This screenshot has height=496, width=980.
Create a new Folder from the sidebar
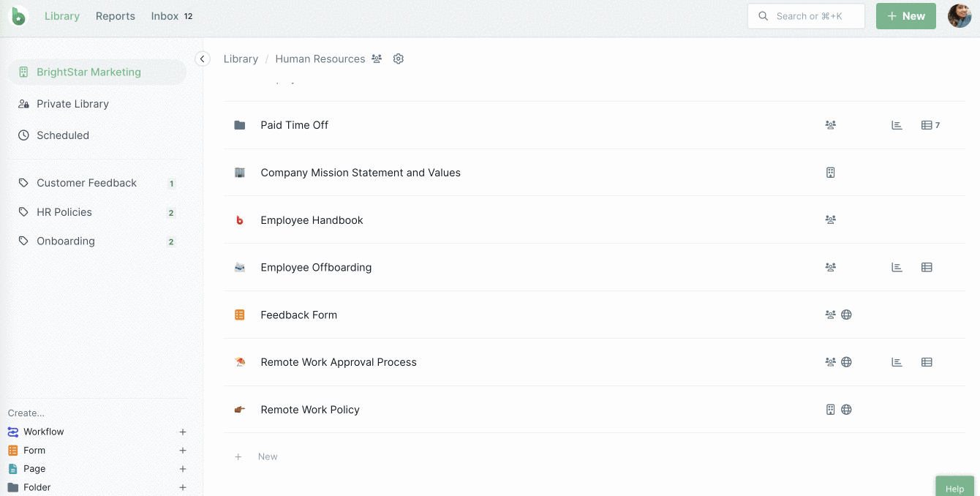(x=37, y=487)
